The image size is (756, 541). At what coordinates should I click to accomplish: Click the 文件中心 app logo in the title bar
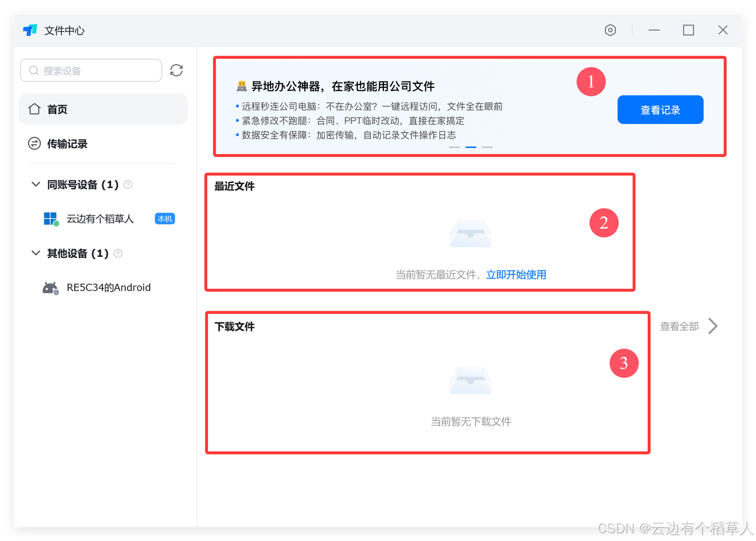click(x=30, y=30)
